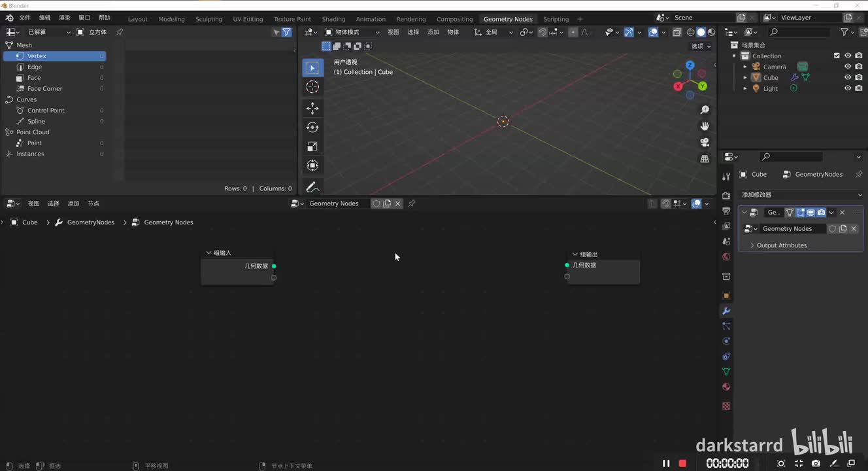Open the Physics properties tab
The image size is (868, 471).
726,341
